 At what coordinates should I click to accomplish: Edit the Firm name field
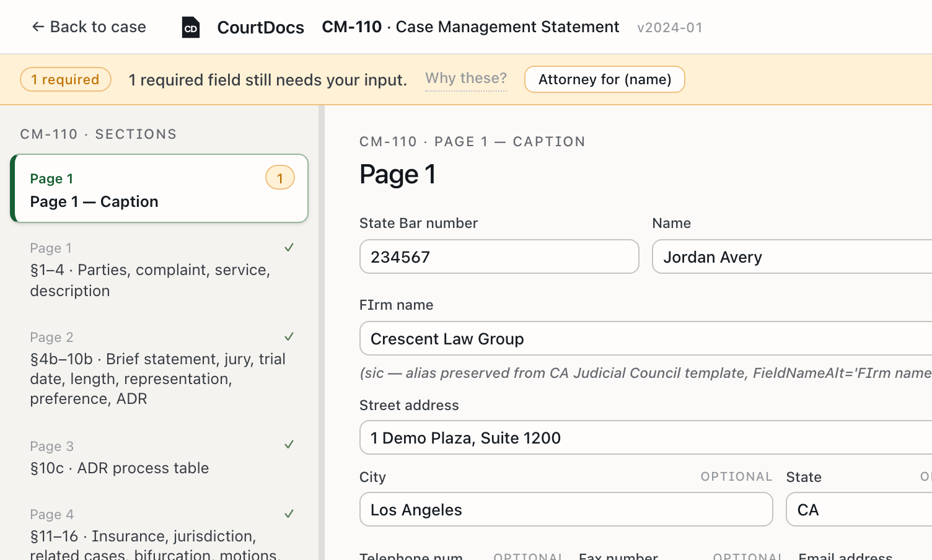point(646,338)
